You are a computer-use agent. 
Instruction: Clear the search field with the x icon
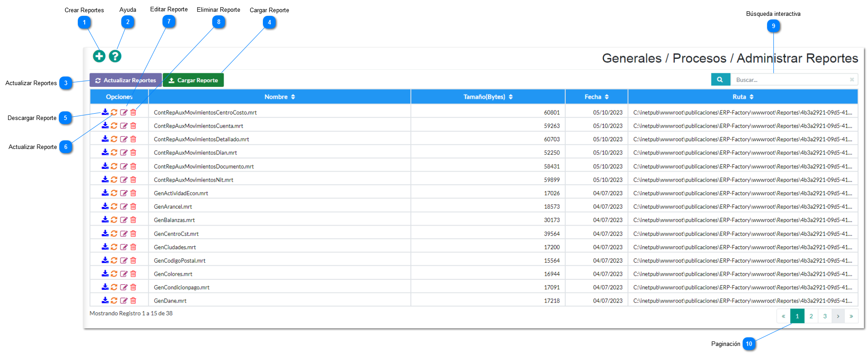click(852, 80)
